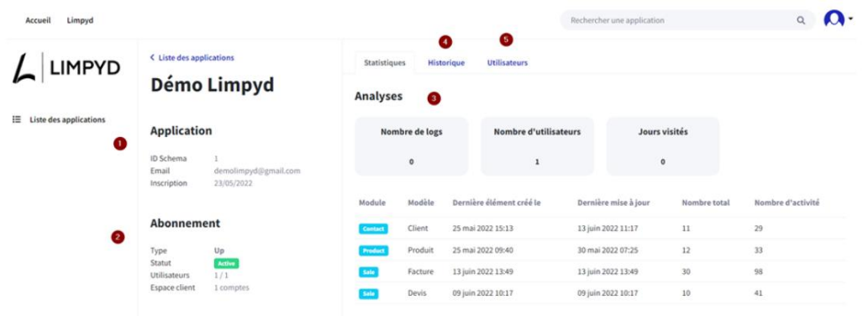Image resolution: width=868 pixels, height=316 pixels.
Task: Click the Nombre total column header
Action: (x=706, y=203)
